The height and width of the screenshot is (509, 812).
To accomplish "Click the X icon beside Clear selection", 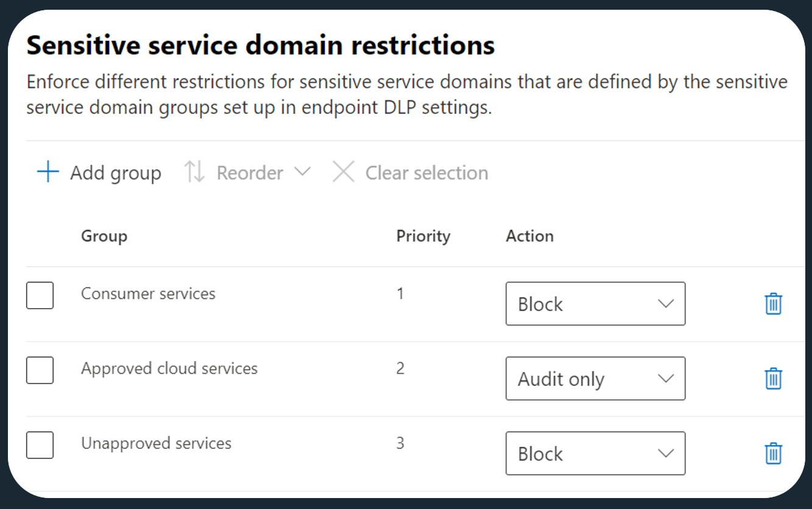I will [344, 172].
